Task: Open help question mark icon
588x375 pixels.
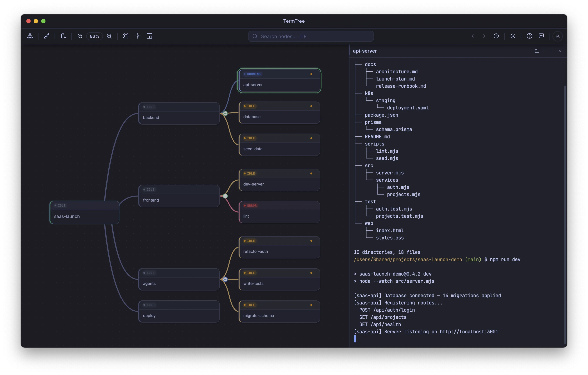Action: 529,36
